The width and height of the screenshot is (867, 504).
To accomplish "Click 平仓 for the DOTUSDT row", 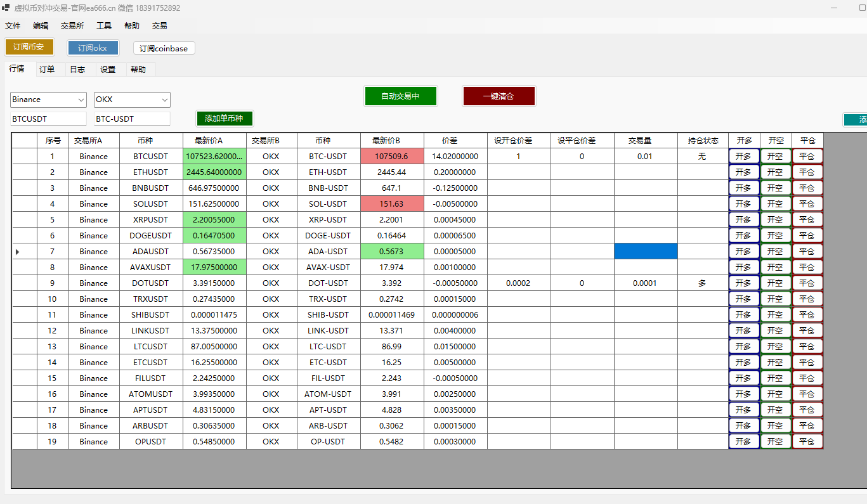I will tap(807, 283).
